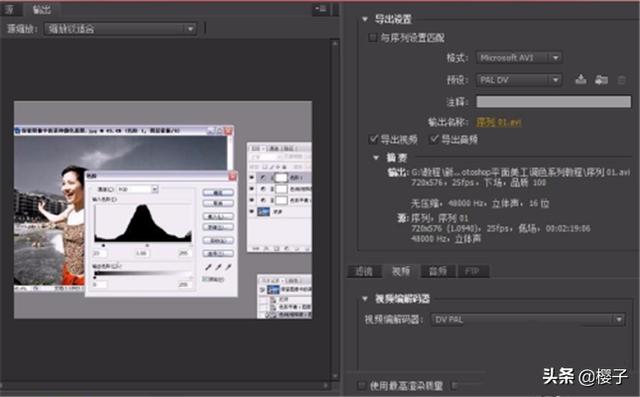The image size is (640, 397).
Task: Enable the 使用最高渲染质量 checkbox
Action: click(x=361, y=386)
